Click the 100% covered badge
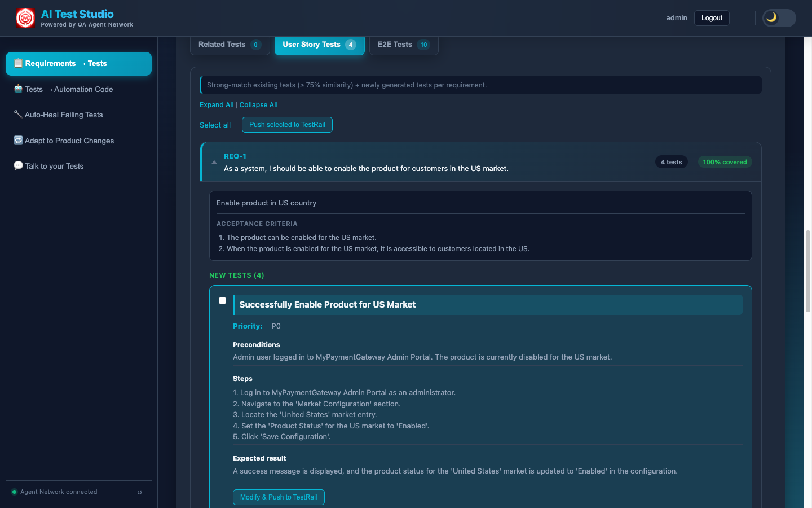Image resolution: width=812 pixels, height=508 pixels. pos(725,162)
